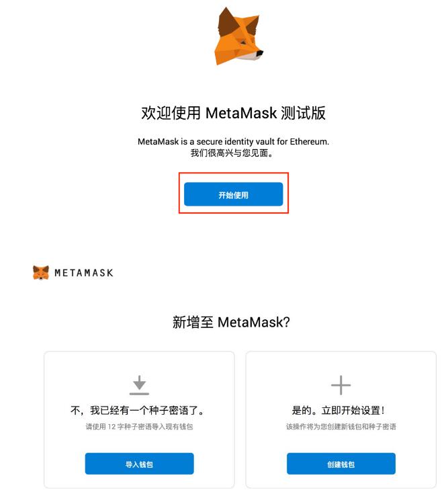
Task: Click the 'secure identity vault for Ethereum' sentence
Action: tap(233, 141)
